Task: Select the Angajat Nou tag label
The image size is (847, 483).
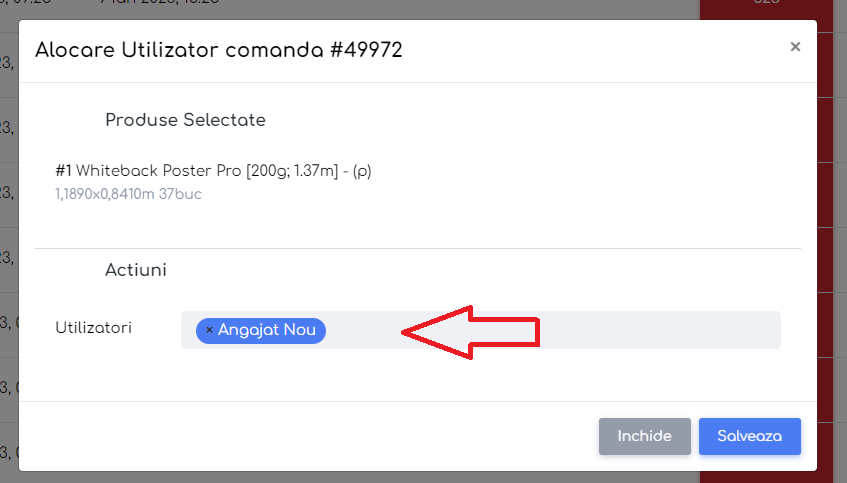Action: click(x=266, y=330)
